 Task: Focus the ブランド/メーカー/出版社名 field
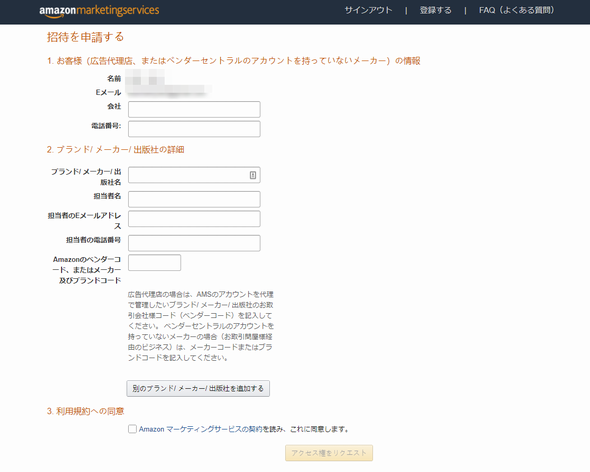point(194,175)
